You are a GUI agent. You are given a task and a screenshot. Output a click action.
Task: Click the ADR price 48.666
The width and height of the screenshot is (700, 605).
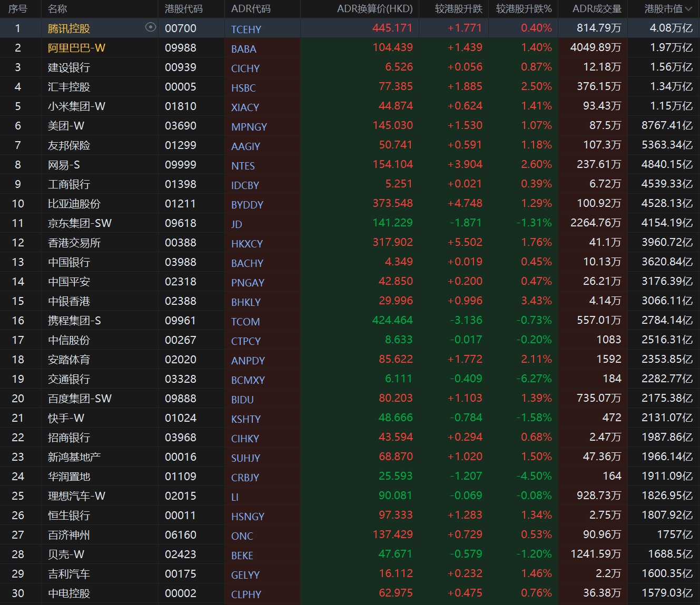click(396, 418)
